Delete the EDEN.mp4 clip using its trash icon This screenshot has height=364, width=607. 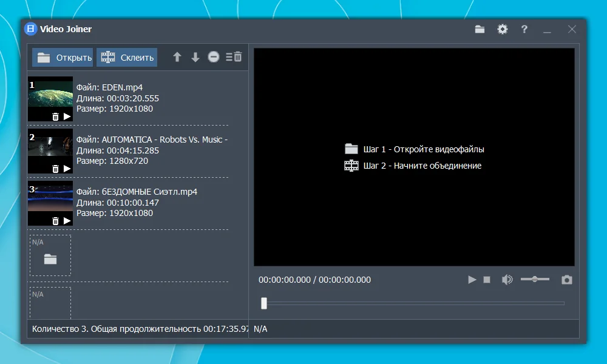[x=55, y=116]
